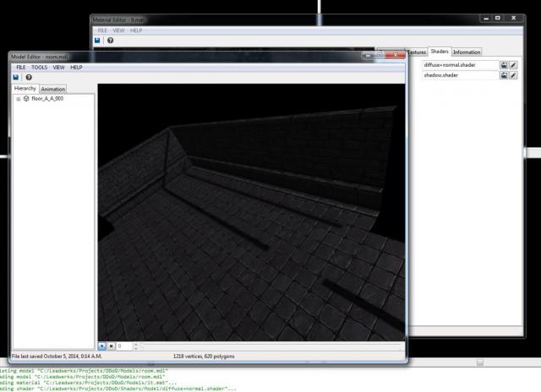
Task: Open the Hierarchy tab
Action: [x=25, y=89]
